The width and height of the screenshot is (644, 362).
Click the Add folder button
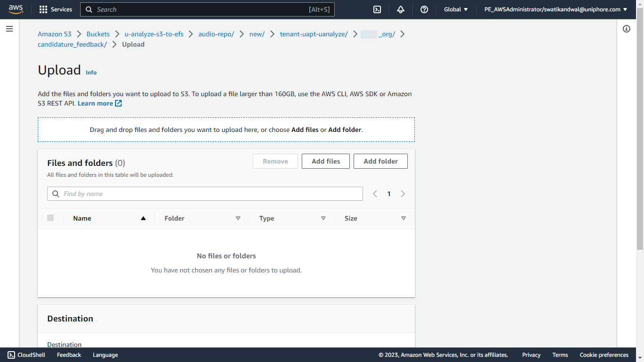380,161
